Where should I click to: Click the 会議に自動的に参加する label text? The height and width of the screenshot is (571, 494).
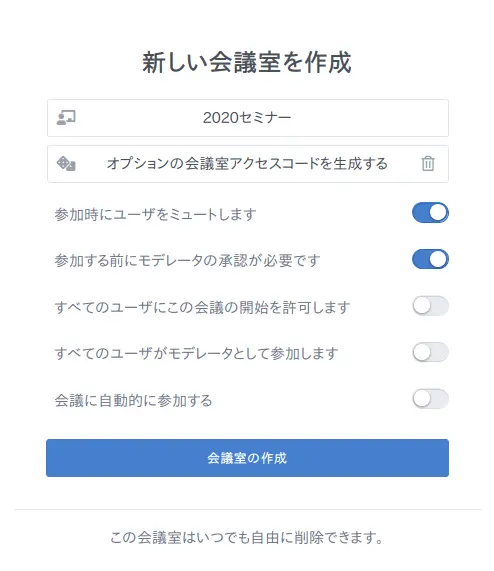click(x=133, y=400)
